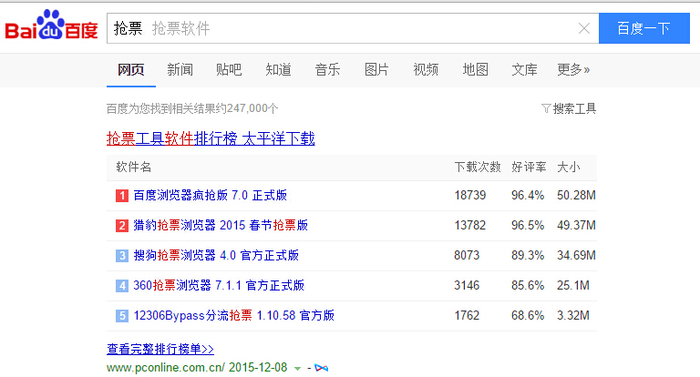Open 12306Bypass分流抢票 1.10.58 官方版 link

[x=234, y=315]
